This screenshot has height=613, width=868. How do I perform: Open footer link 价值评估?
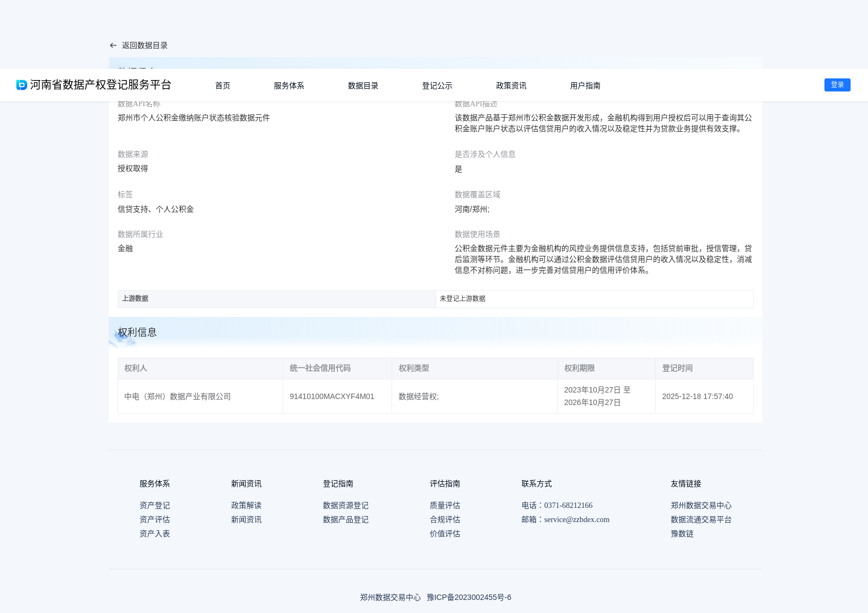[x=445, y=534]
